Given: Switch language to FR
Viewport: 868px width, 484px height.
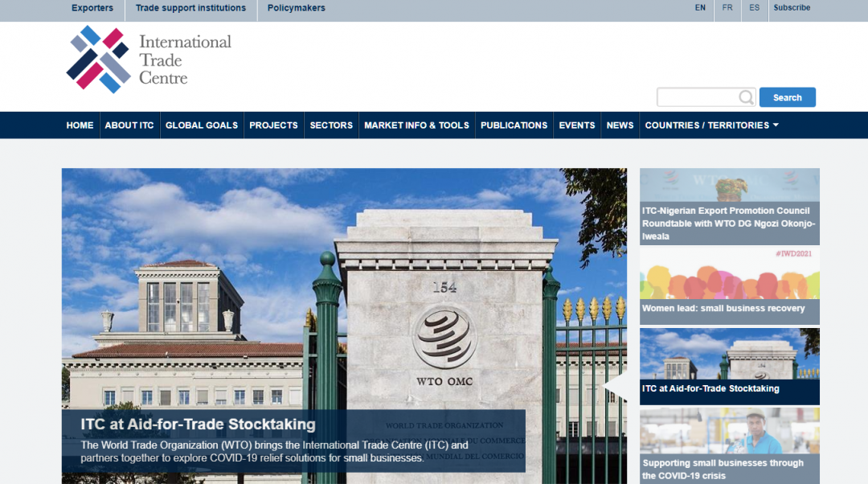Looking at the screenshot, I should (x=727, y=8).
